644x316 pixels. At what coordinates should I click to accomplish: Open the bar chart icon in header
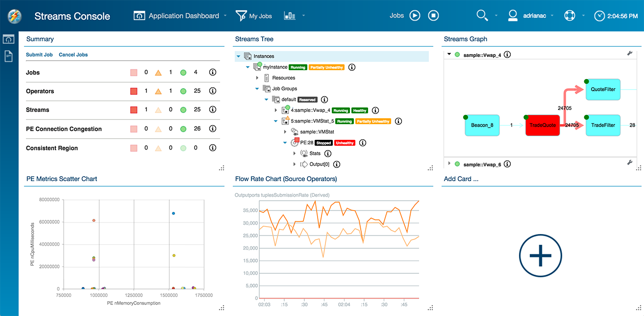tap(290, 16)
